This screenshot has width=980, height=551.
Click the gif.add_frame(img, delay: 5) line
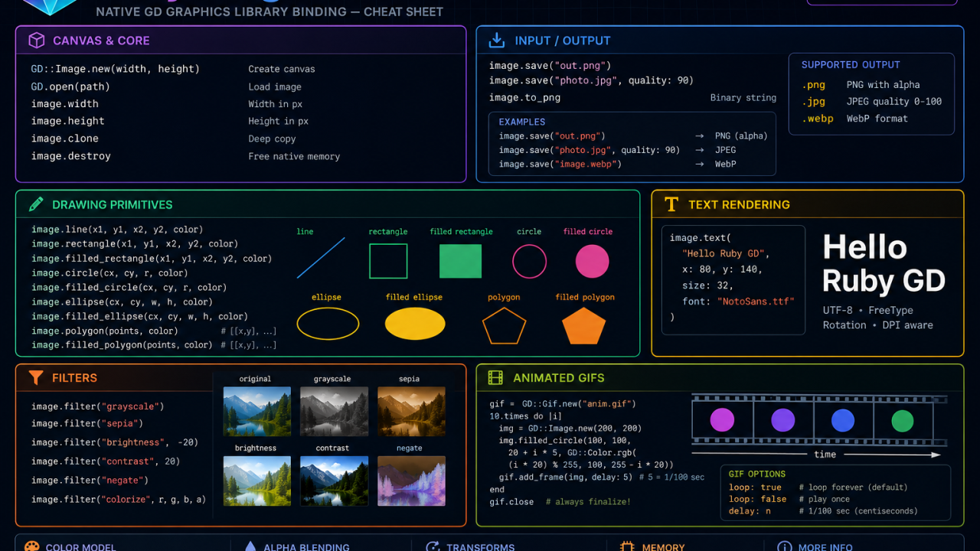[566, 477]
